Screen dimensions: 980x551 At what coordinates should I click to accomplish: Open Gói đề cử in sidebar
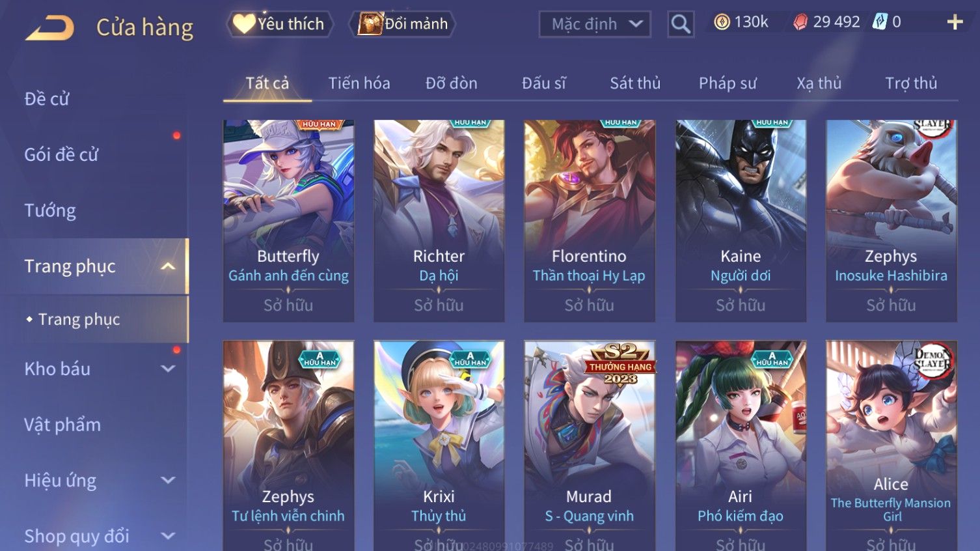tap(61, 155)
